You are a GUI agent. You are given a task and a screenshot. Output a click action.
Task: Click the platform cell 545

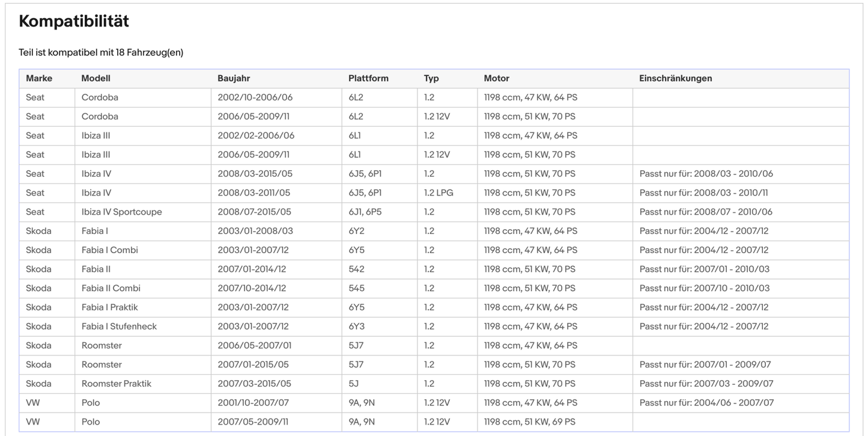(x=357, y=288)
